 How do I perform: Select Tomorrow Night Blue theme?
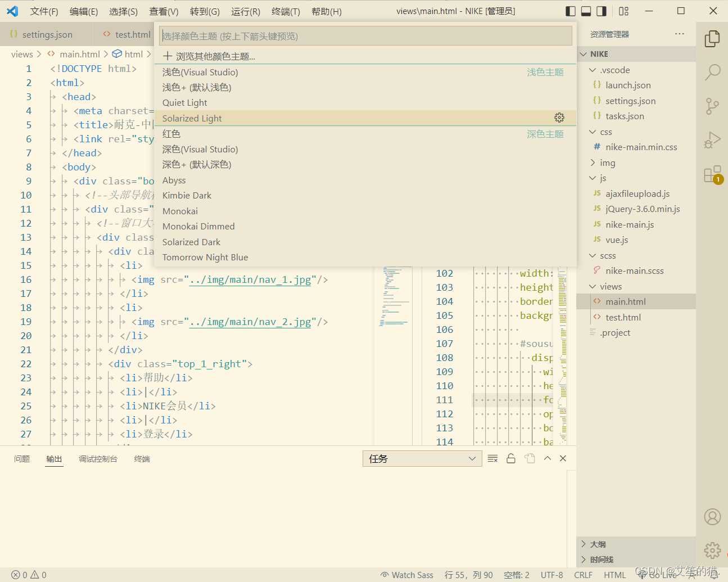(365, 257)
